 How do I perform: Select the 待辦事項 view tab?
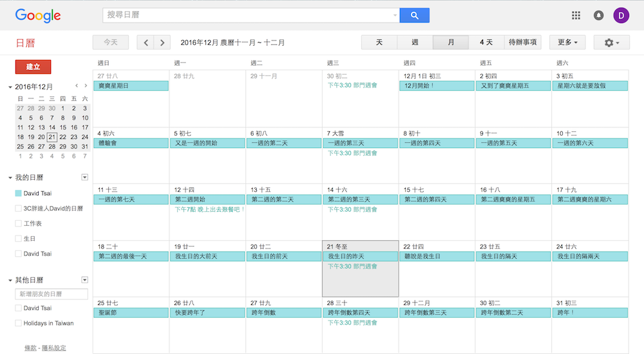[522, 42]
